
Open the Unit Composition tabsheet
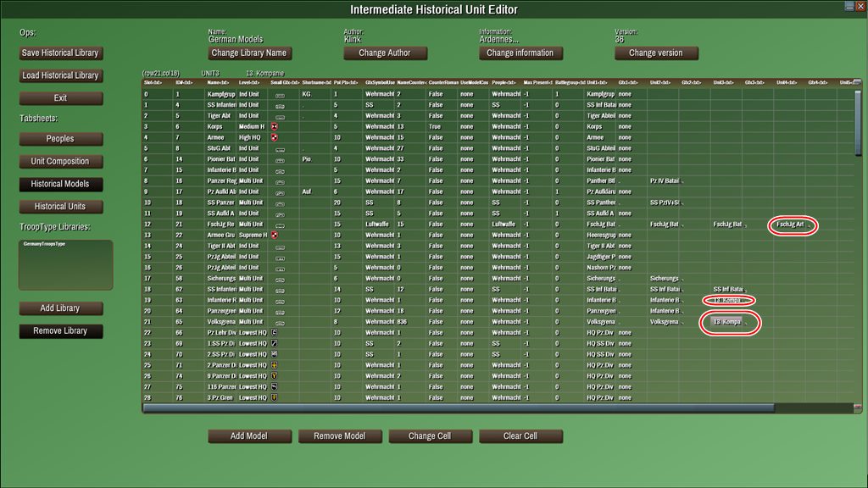coord(60,162)
